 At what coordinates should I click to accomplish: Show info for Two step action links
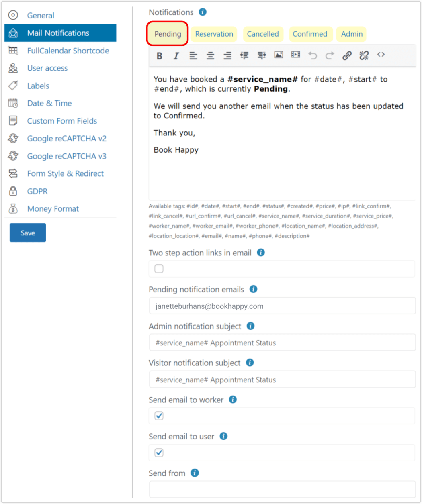pos(261,253)
